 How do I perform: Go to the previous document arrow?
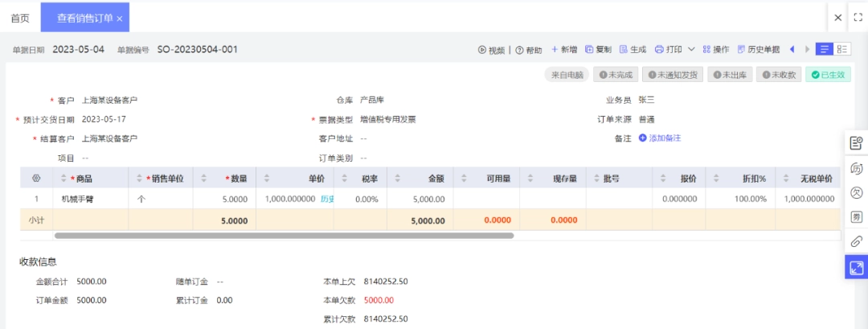tap(792, 49)
